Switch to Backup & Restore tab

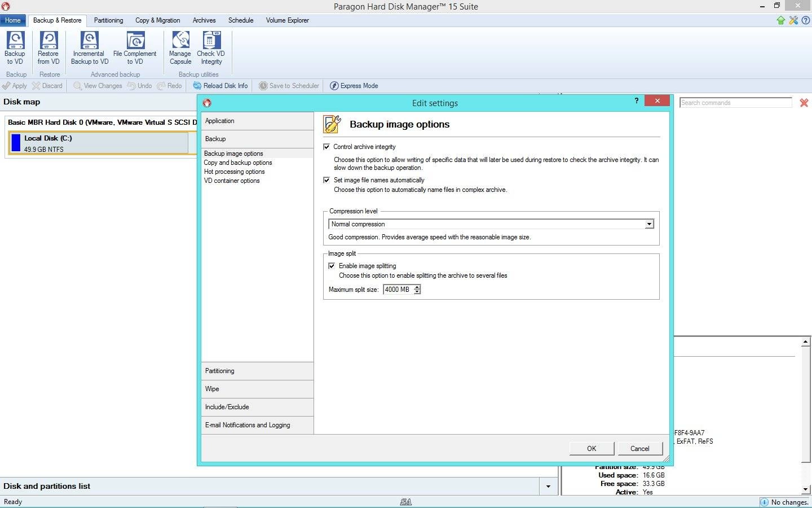pyautogui.click(x=57, y=20)
